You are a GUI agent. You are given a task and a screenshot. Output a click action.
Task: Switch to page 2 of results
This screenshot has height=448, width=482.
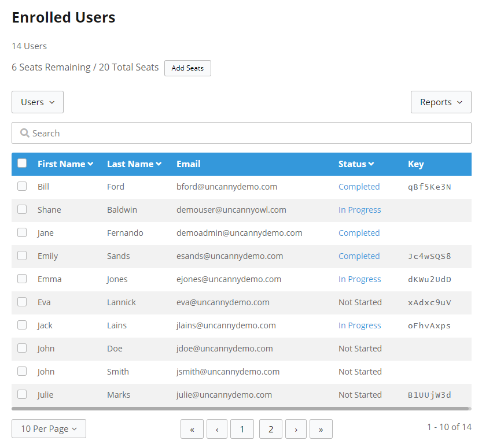(x=271, y=429)
